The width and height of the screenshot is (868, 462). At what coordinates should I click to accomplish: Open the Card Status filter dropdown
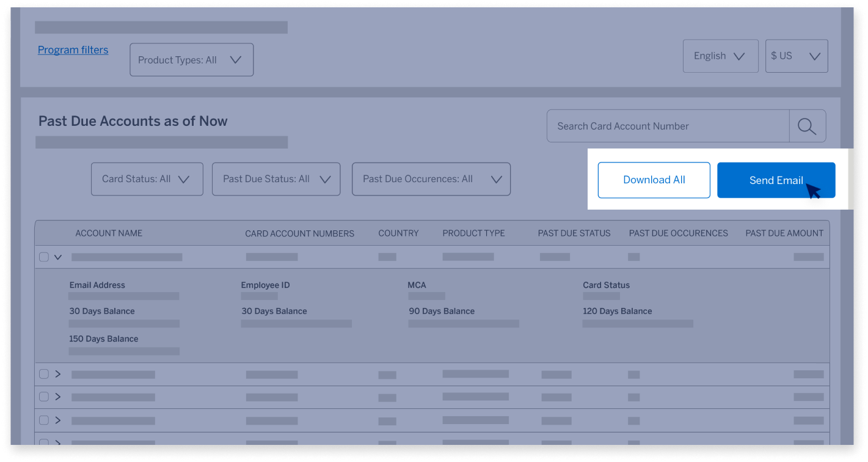click(147, 178)
